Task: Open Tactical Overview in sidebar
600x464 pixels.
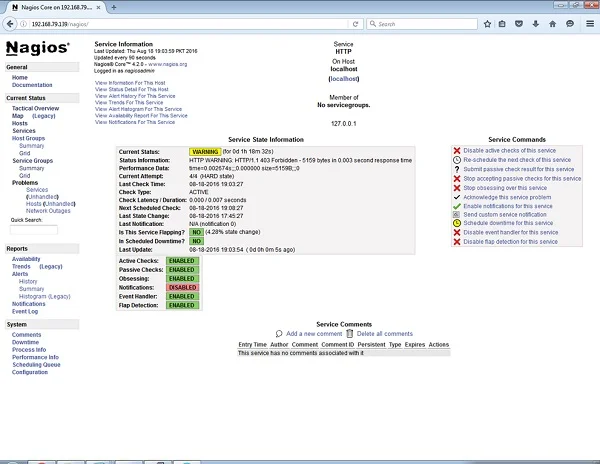Action: pyautogui.click(x=35, y=109)
